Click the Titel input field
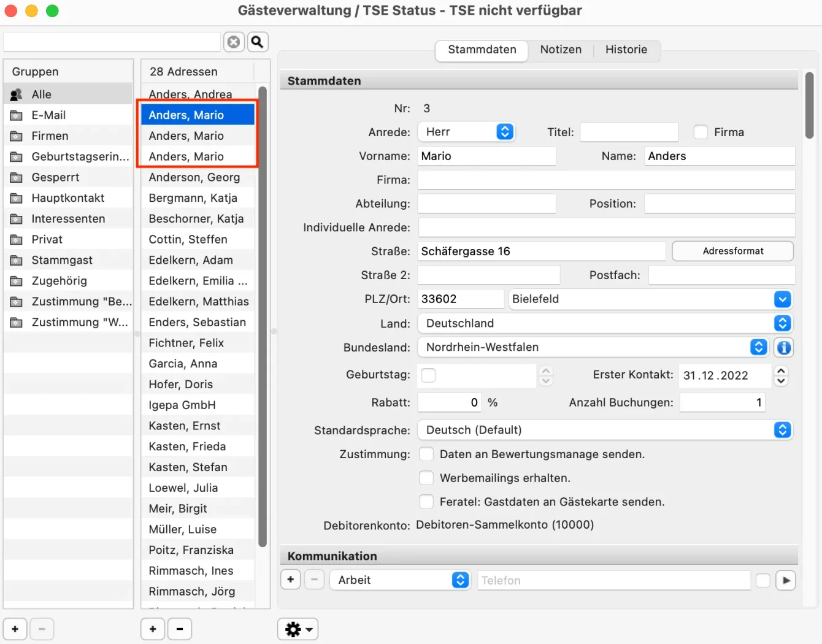Image resolution: width=822 pixels, height=644 pixels. [629, 132]
